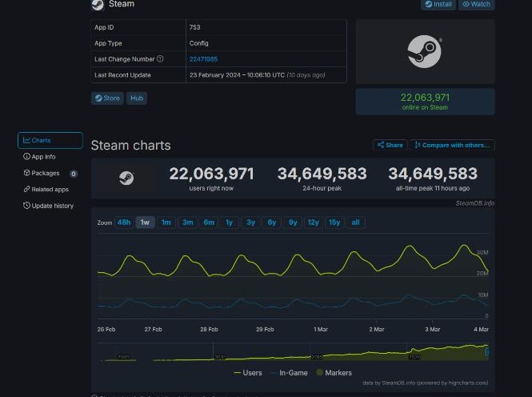Toggle the In-Game series in chart legend
This screenshot has height=397, width=532.
[x=290, y=372]
